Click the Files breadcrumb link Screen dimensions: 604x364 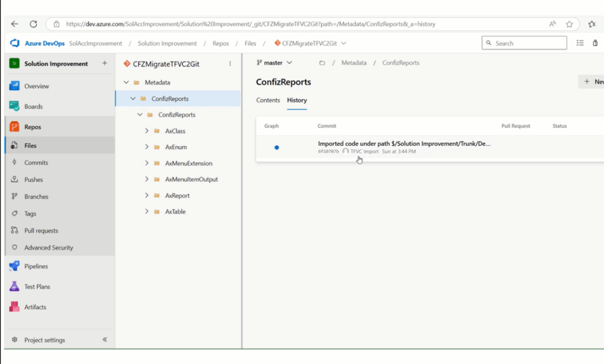pos(250,43)
